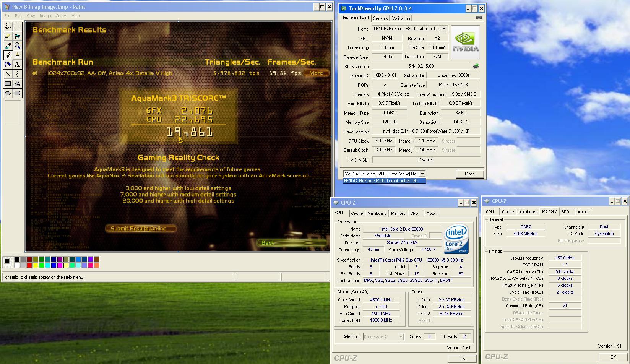Click the BIOS save chip icon in GPU-Z

476,66
